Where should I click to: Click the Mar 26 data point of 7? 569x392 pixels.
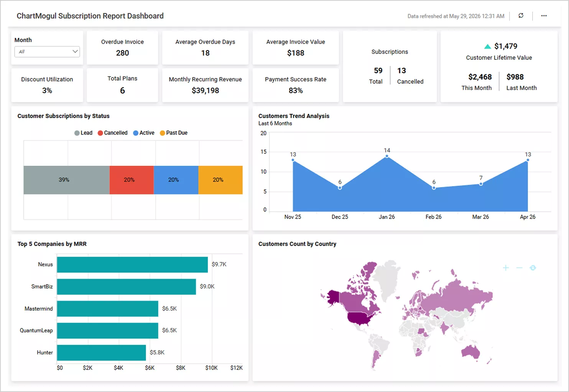(481, 184)
